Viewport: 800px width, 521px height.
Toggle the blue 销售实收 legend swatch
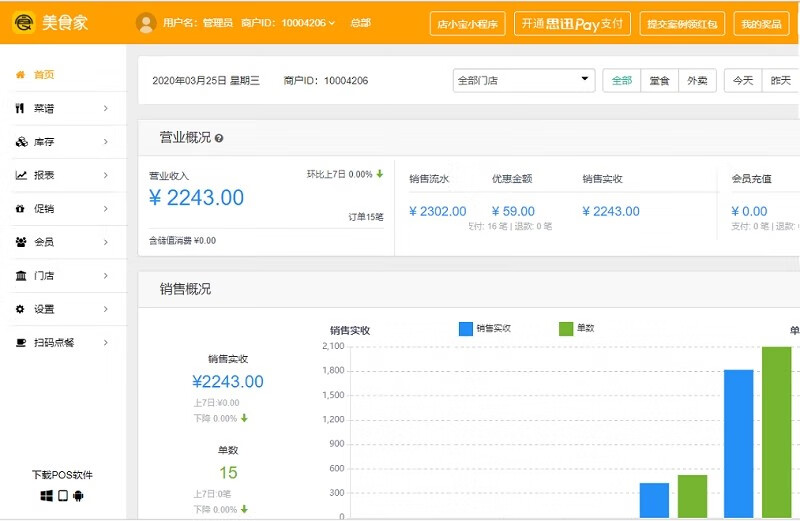pos(466,328)
